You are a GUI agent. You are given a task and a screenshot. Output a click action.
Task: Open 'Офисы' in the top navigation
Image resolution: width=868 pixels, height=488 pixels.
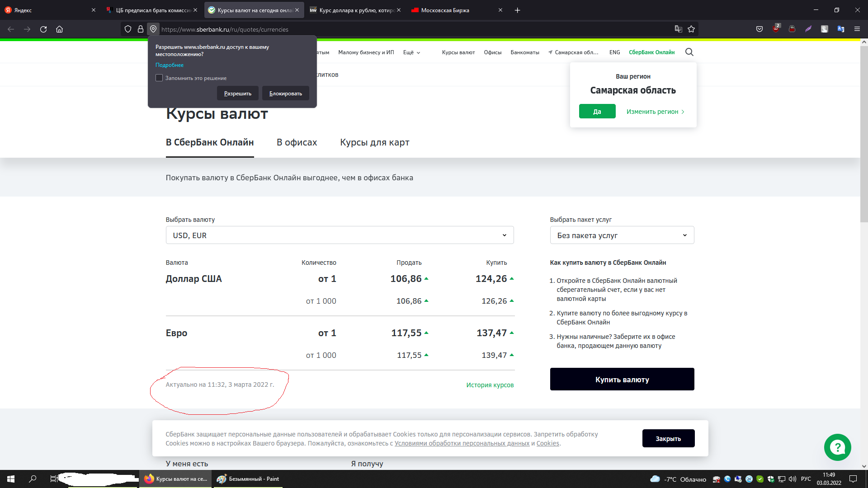[493, 52]
